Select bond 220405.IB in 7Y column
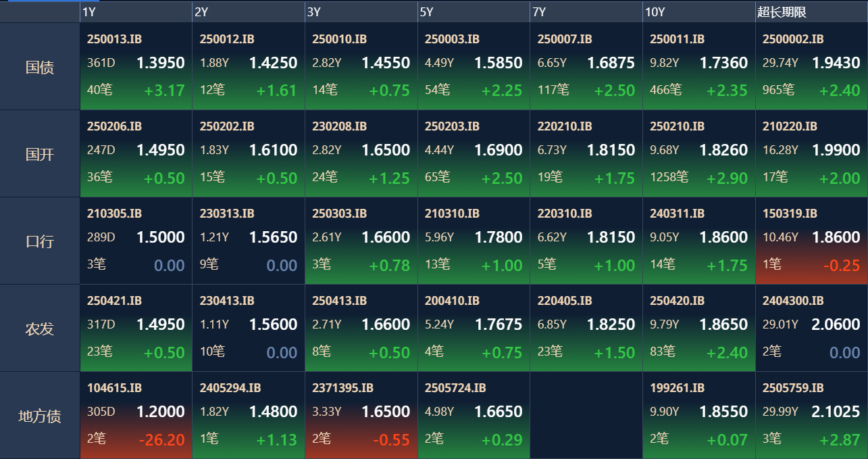 [586, 328]
